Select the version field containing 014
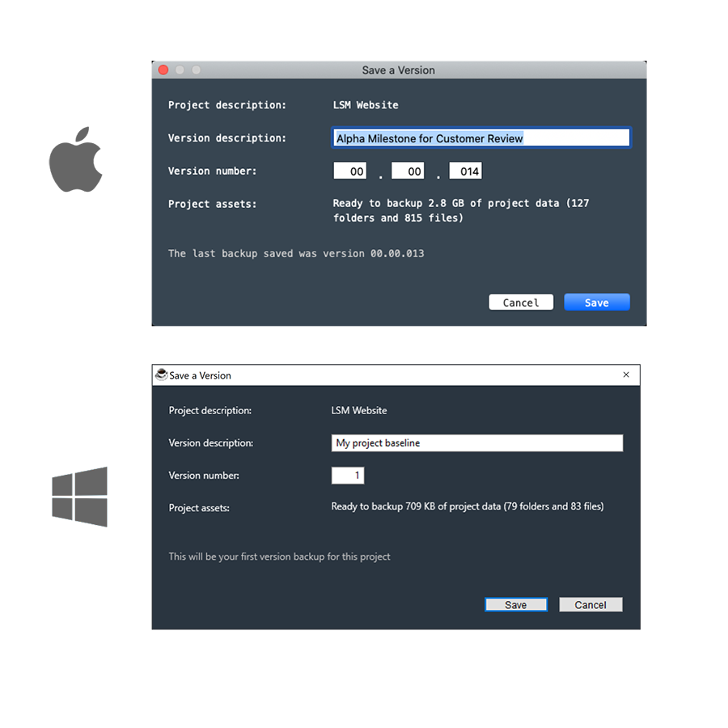728x728 pixels. click(x=465, y=171)
